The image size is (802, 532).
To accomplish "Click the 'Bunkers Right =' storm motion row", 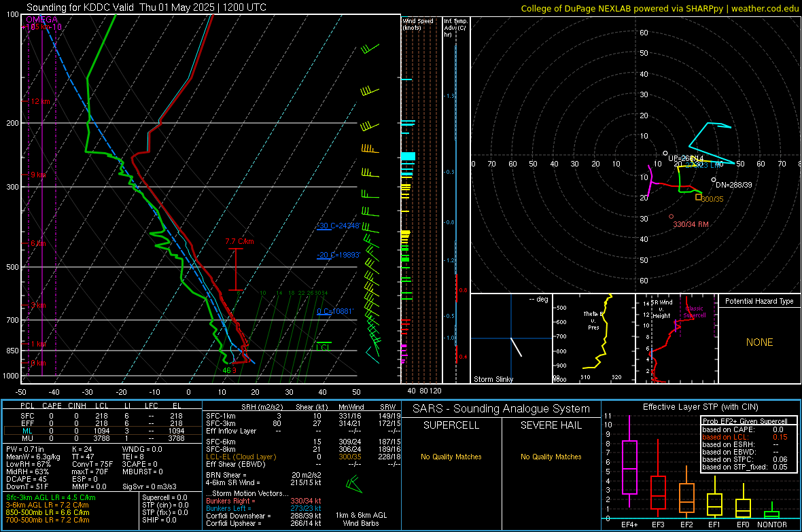I will 264,501.
